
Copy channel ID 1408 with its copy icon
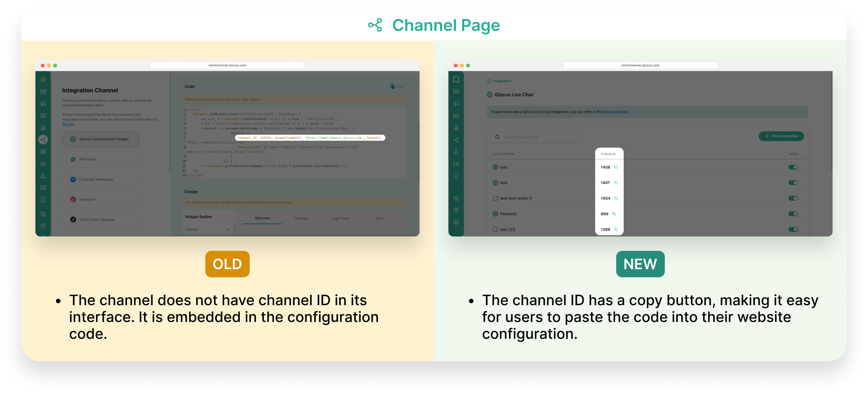pyautogui.click(x=616, y=167)
